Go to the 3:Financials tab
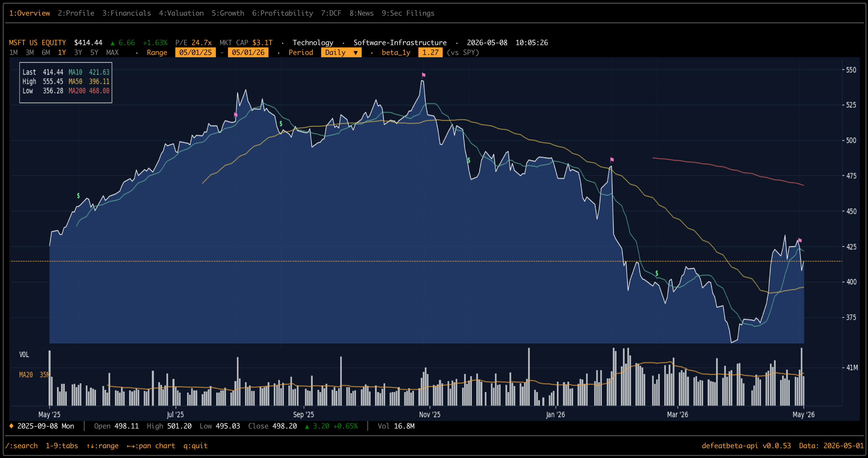This screenshot has width=868, height=458. [127, 13]
